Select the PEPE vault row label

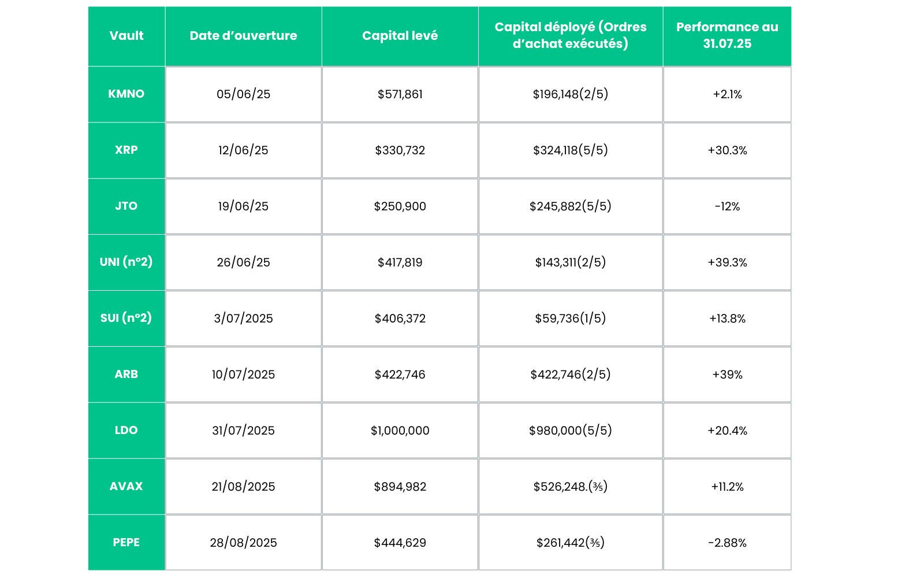126,543
